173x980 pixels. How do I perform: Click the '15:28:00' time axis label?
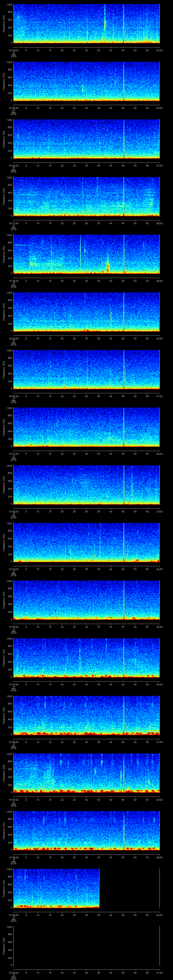[x=14, y=281]
